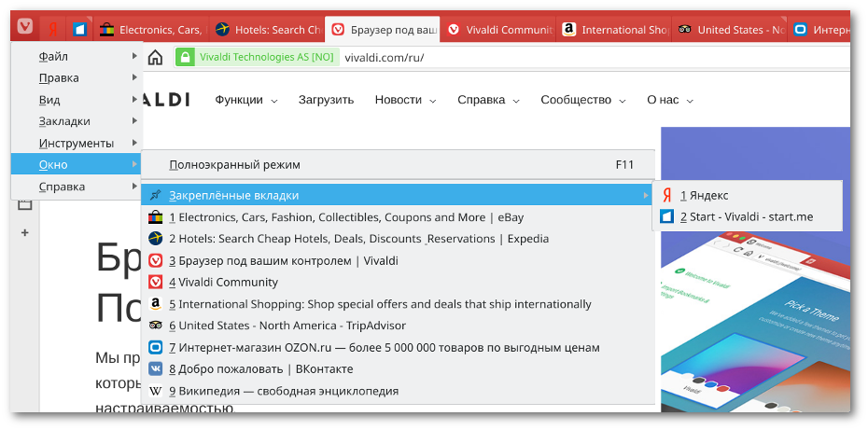Switch to the eBay tab
This screenshot has width=868, height=430.
point(152,30)
